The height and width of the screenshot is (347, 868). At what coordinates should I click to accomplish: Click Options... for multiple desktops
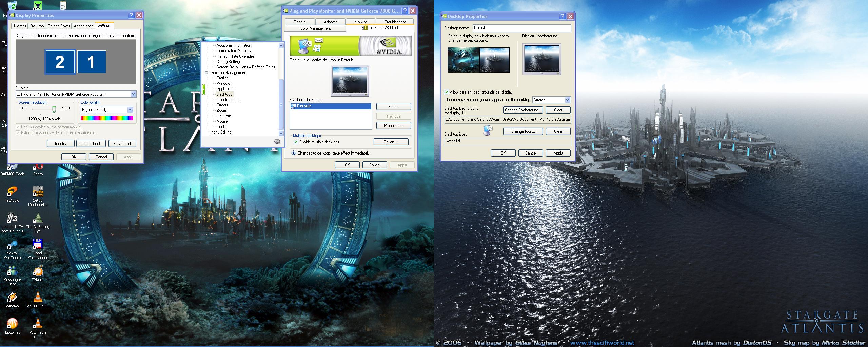(x=391, y=142)
